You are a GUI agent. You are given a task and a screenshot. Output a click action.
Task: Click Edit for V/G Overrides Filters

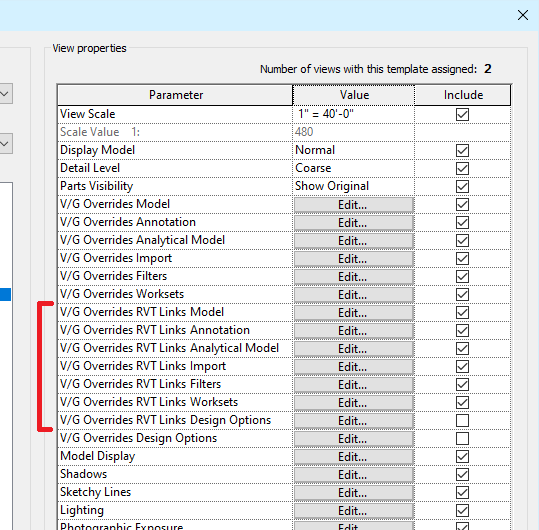(353, 277)
